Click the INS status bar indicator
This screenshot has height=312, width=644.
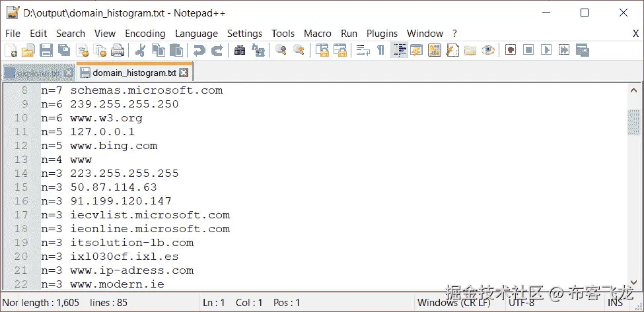point(615,303)
